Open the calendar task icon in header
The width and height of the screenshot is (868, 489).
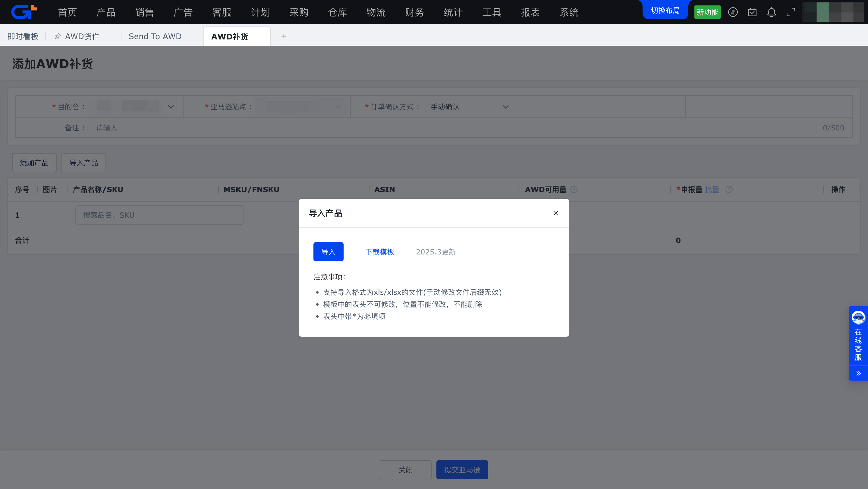752,12
